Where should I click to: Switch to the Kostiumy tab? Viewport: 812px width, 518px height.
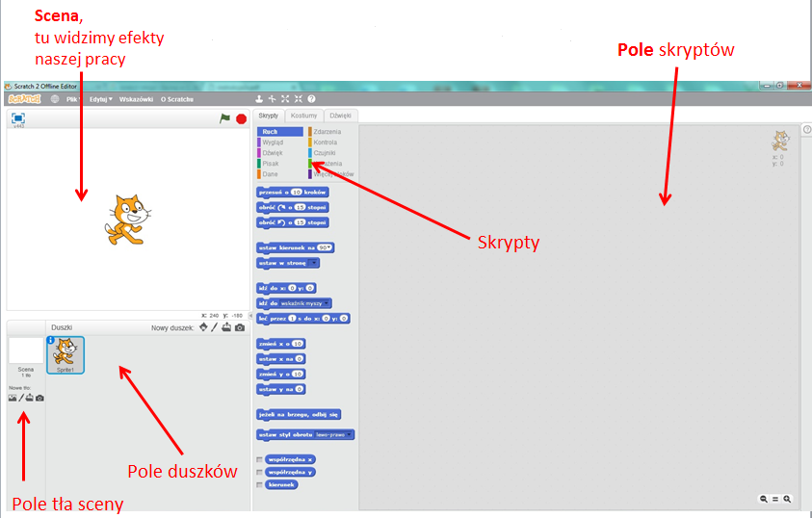click(x=303, y=116)
